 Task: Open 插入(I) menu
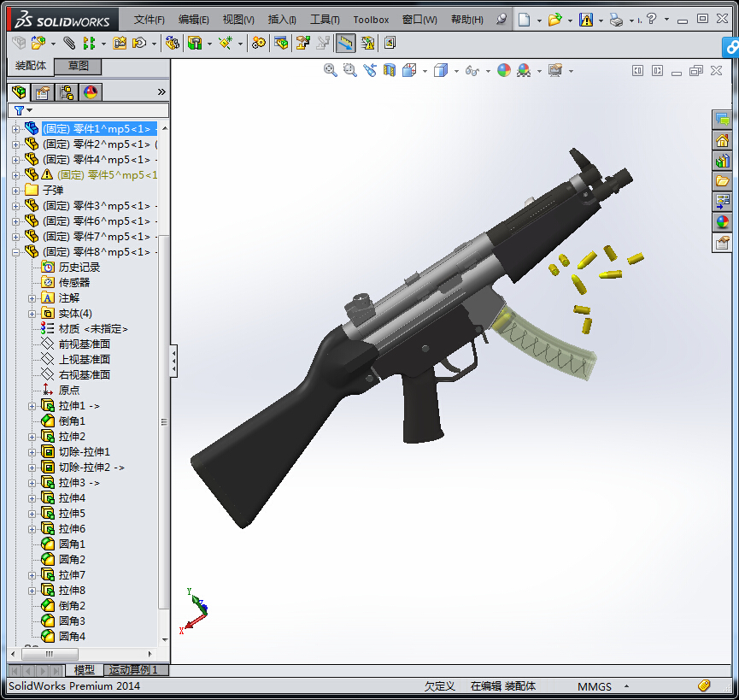[x=282, y=20]
